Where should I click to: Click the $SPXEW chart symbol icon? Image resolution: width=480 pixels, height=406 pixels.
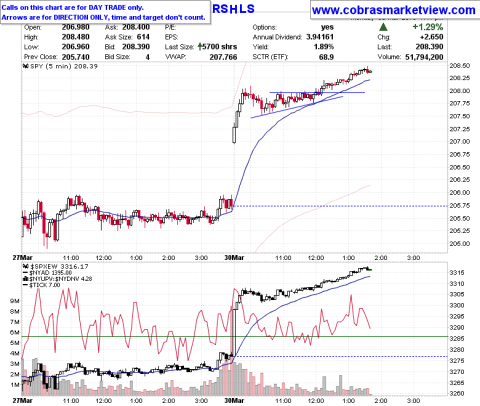click(x=26, y=266)
